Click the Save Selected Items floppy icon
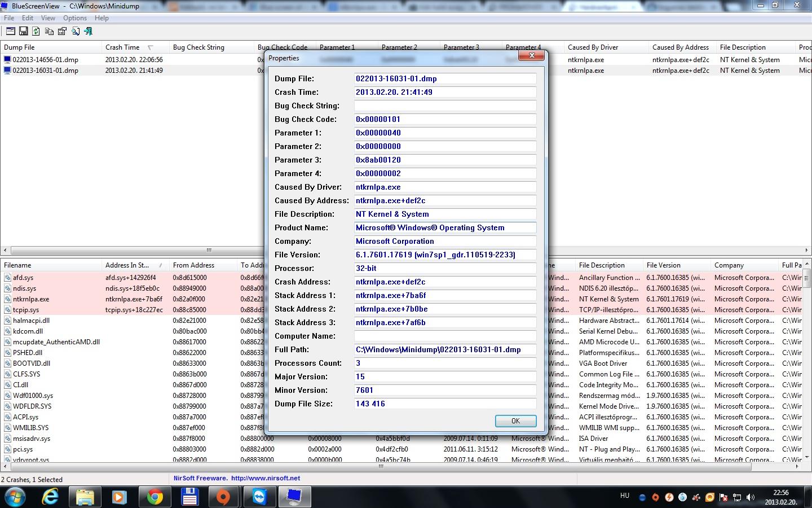Screen dimensions: 812x508 (24, 32)
